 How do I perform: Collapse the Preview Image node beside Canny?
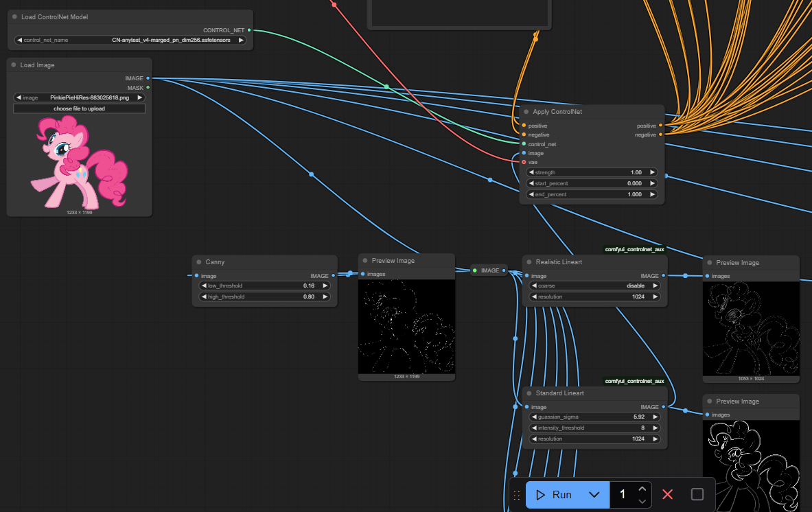(365, 261)
